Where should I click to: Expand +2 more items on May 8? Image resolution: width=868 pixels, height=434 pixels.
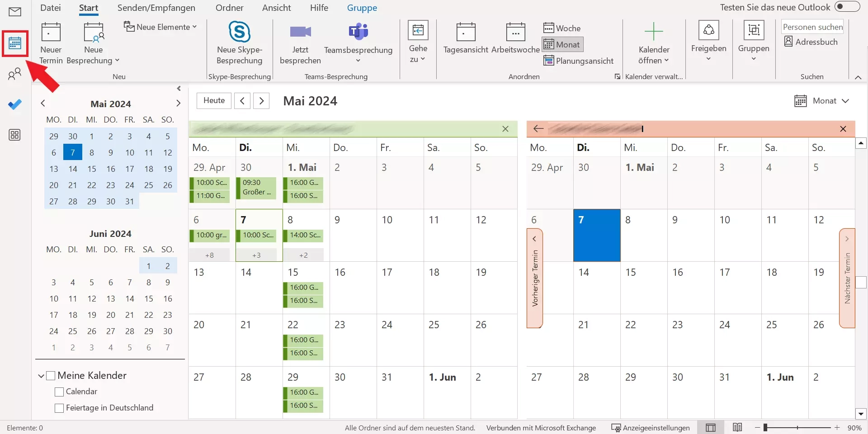coord(304,255)
